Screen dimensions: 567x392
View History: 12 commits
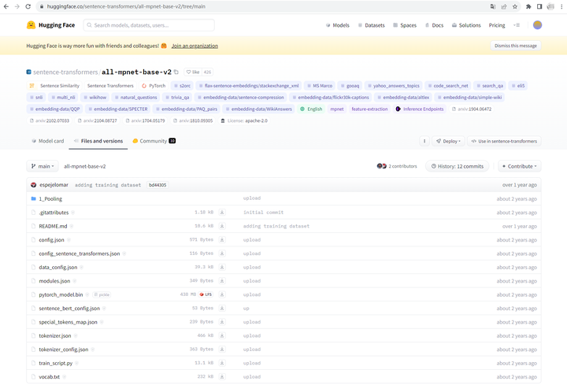[x=457, y=166]
